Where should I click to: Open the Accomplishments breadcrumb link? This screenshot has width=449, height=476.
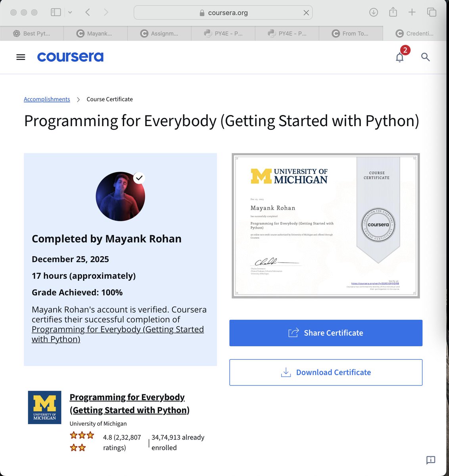[47, 99]
